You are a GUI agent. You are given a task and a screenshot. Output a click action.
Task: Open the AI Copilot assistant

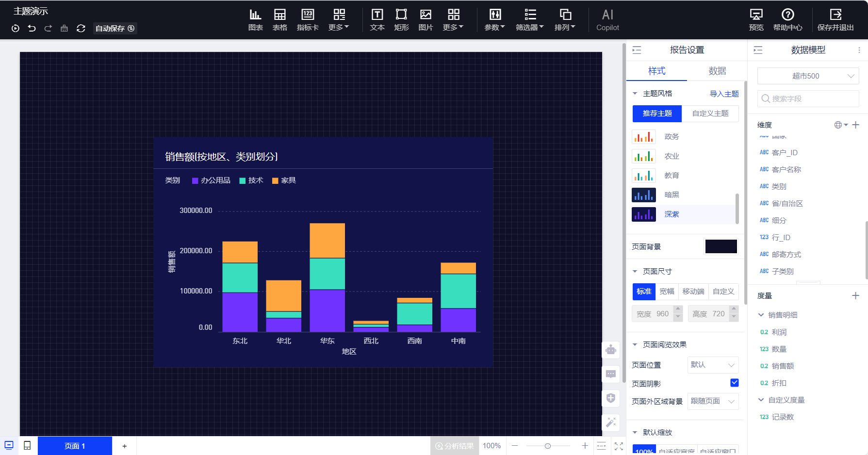(x=607, y=19)
